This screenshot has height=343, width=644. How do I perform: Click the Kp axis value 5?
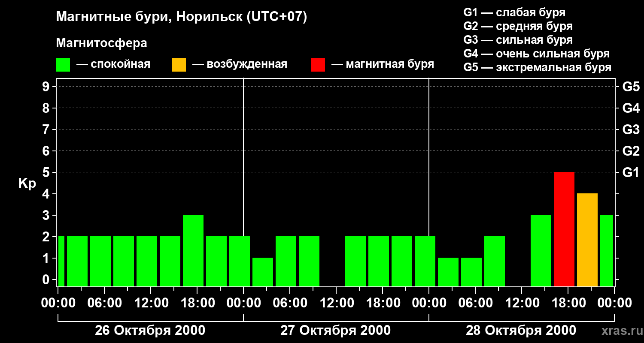(x=47, y=172)
